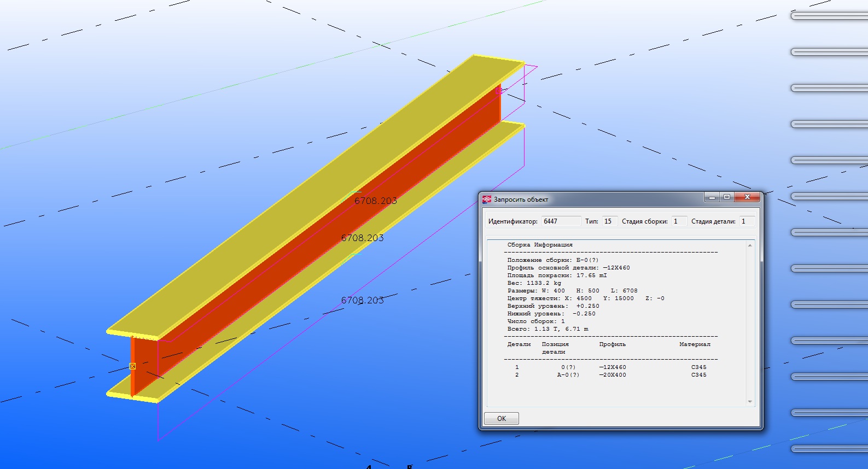Select the Стадия сборки field
This screenshot has width=868, height=469.
pos(678,221)
